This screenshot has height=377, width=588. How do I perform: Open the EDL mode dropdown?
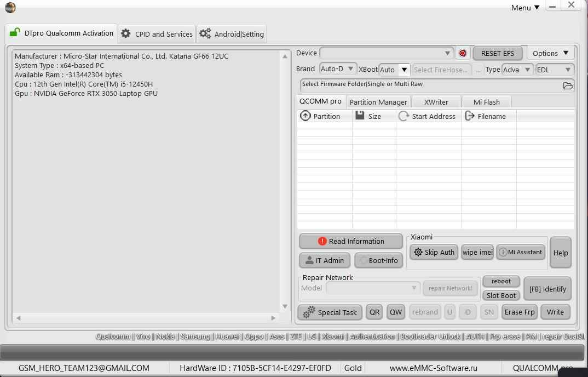tap(555, 70)
